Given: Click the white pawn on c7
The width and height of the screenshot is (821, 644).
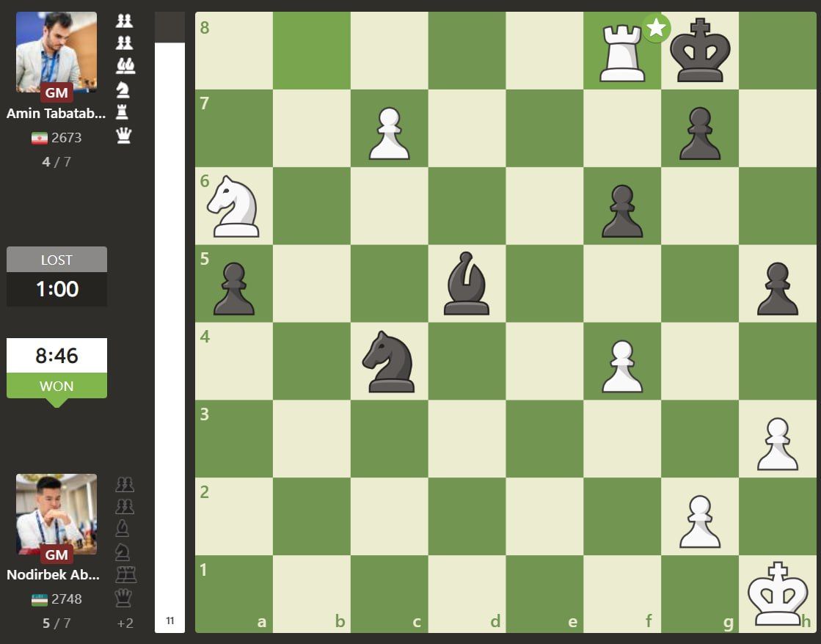Looking at the screenshot, I should pos(389,133).
